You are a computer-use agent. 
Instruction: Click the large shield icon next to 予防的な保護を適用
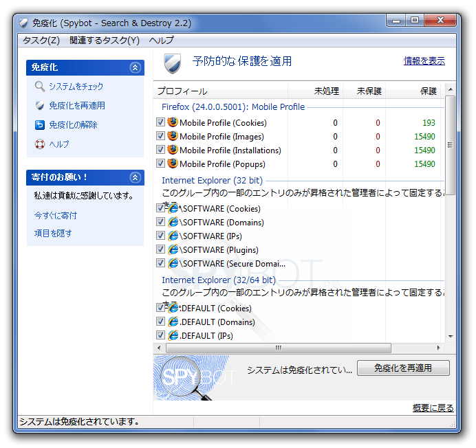(173, 63)
